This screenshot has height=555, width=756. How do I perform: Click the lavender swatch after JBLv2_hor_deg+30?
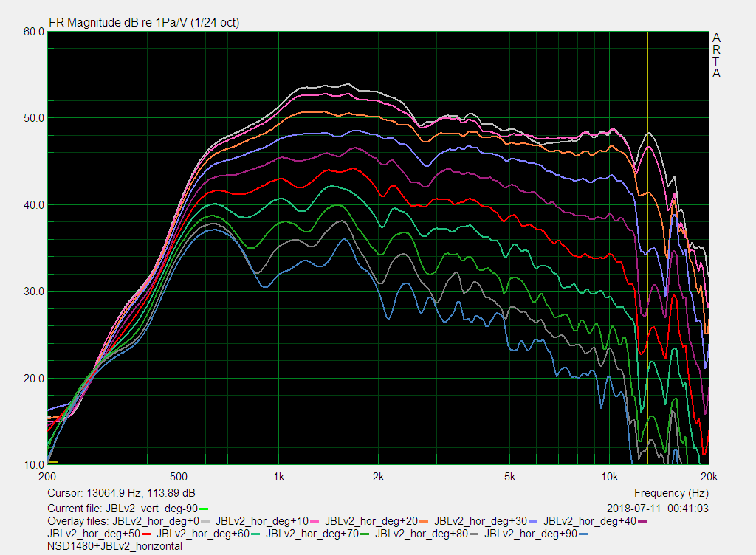[533, 521]
